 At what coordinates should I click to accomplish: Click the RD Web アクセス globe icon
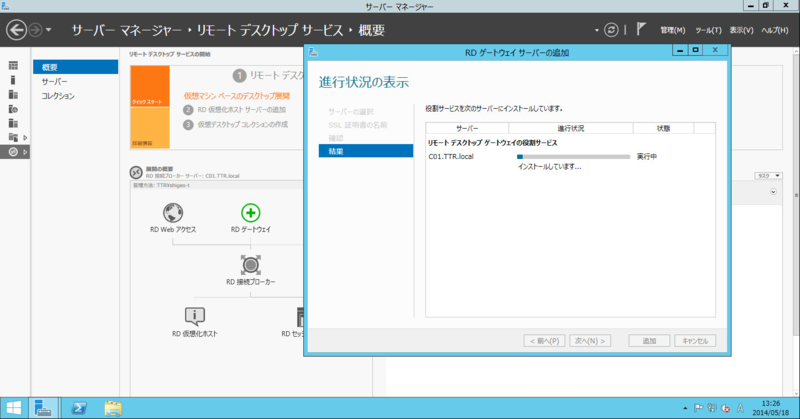pos(173,213)
